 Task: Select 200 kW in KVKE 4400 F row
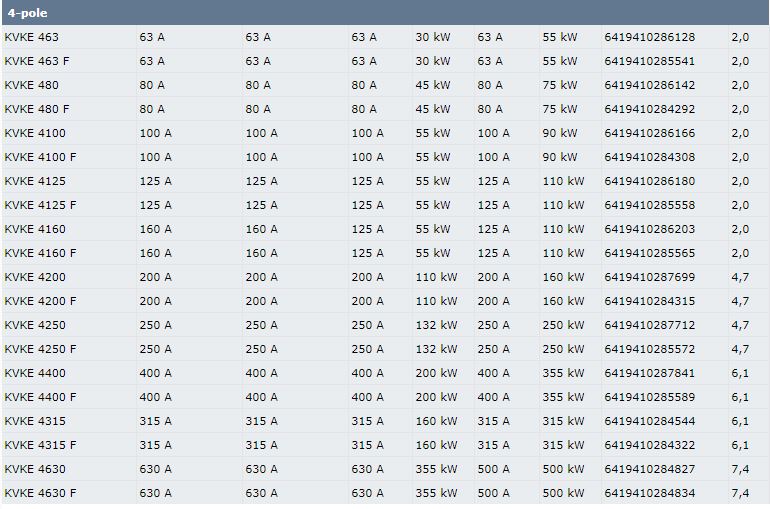[436, 398]
